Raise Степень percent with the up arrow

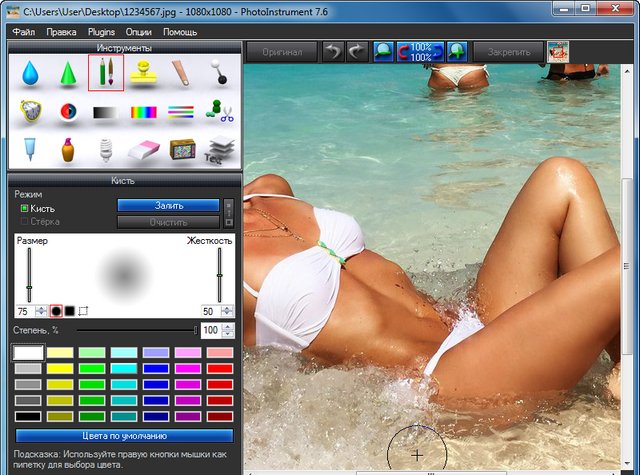[227, 326]
